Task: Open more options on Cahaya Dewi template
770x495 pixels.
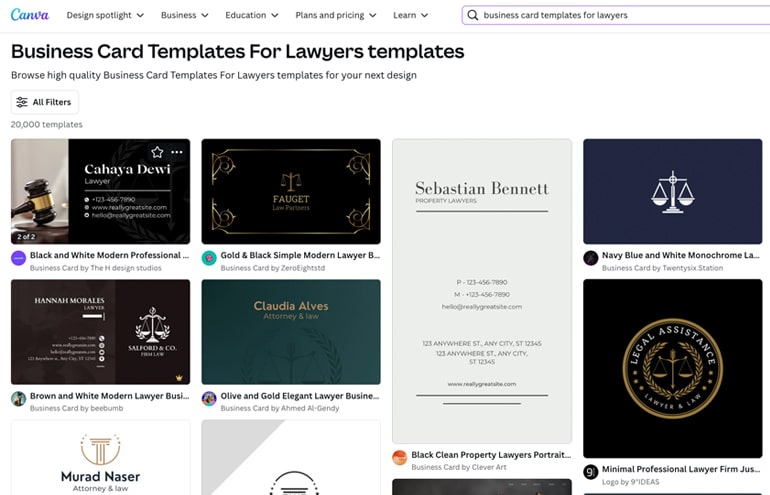Action: (x=177, y=152)
